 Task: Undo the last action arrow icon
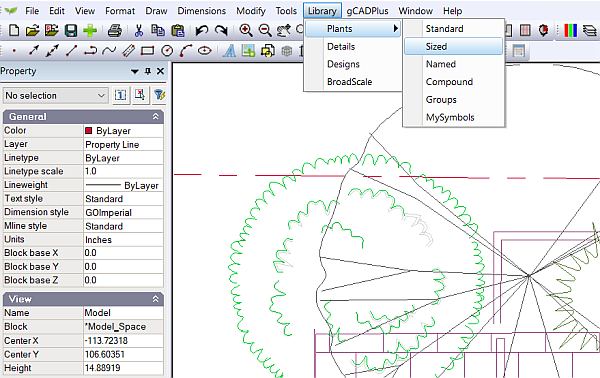[x=202, y=30]
